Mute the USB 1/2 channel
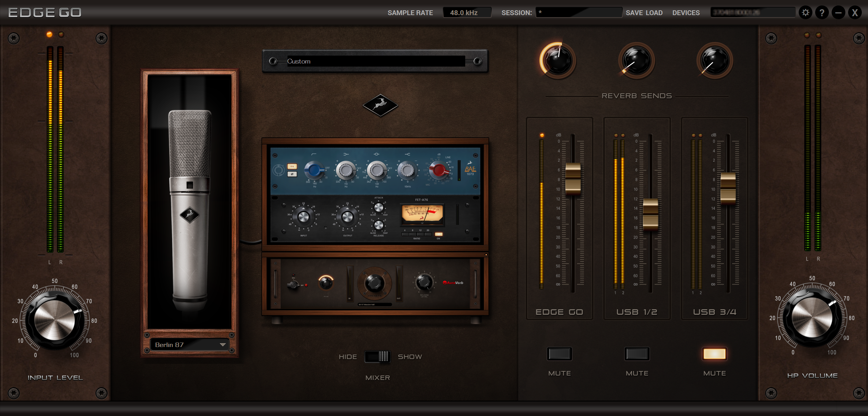 pos(637,354)
